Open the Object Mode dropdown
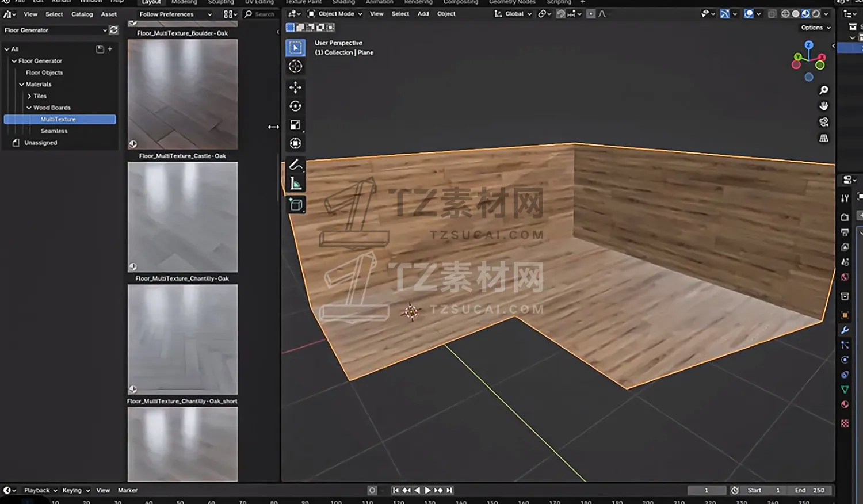The image size is (863, 504). pyautogui.click(x=336, y=14)
